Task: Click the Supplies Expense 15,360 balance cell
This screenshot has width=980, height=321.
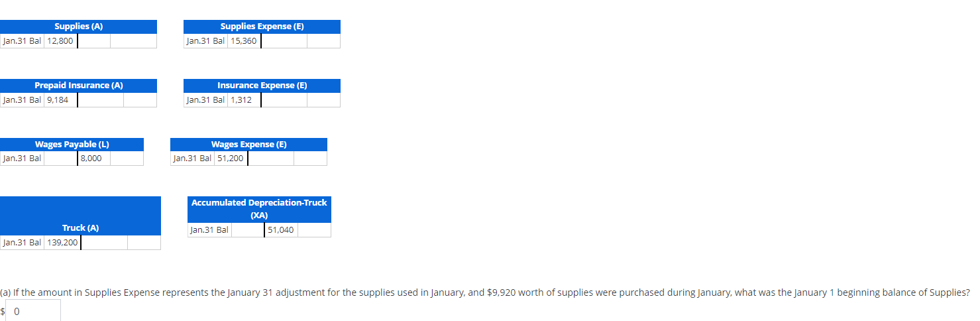Action: 244,41
